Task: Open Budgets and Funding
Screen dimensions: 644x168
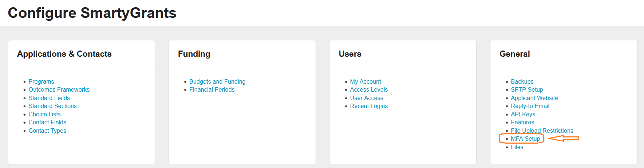Action: pyautogui.click(x=217, y=81)
